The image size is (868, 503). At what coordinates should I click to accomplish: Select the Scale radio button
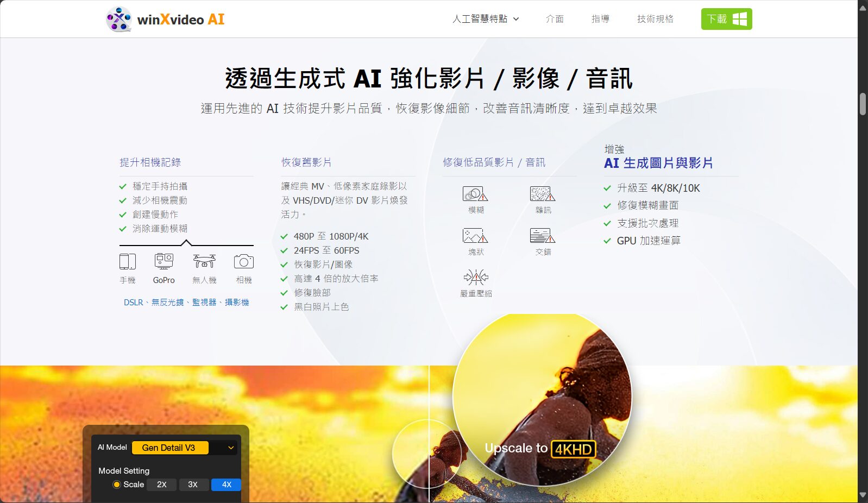coord(116,485)
